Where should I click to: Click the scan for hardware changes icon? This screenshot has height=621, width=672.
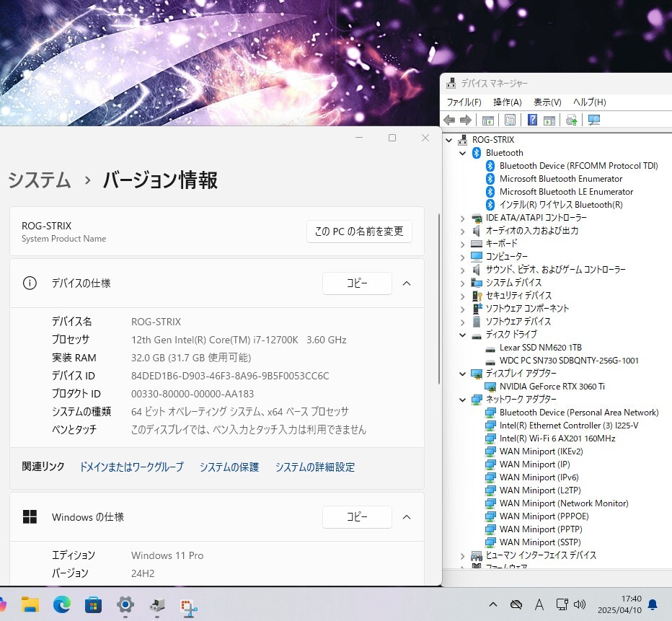point(594,120)
